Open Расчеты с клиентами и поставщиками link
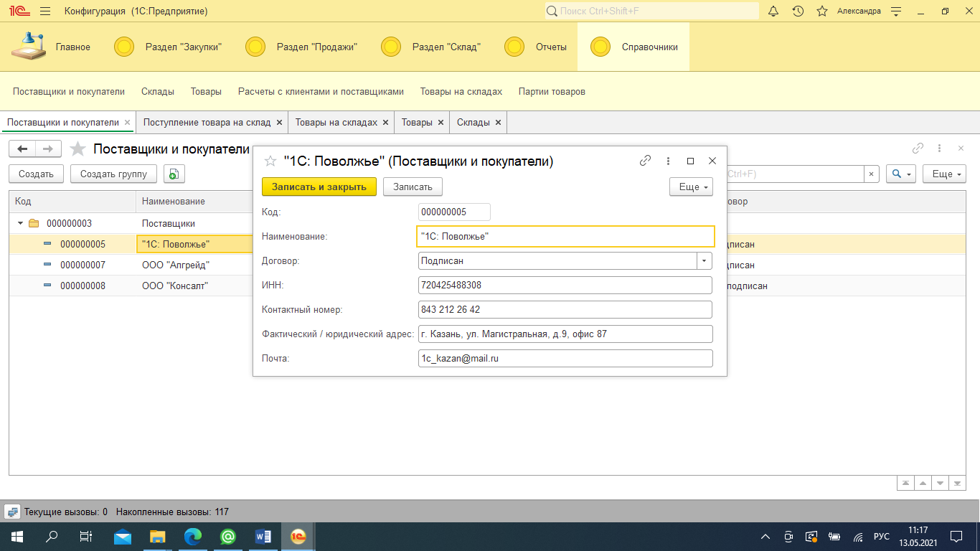The height and width of the screenshot is (551, 980). 321,91
